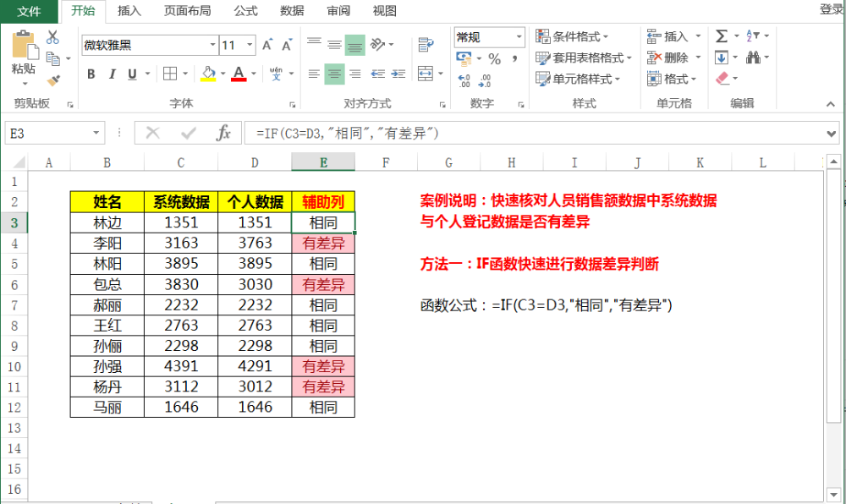Image resolution: width=846 pixels, height=504 pixels.
Task: Increase decimal places
Action: tap(464, 80)
